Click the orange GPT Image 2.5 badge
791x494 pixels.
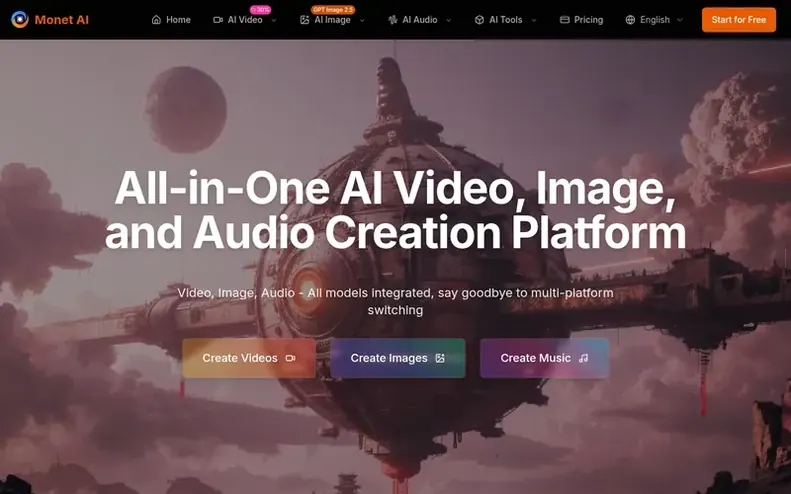point(333,10)
